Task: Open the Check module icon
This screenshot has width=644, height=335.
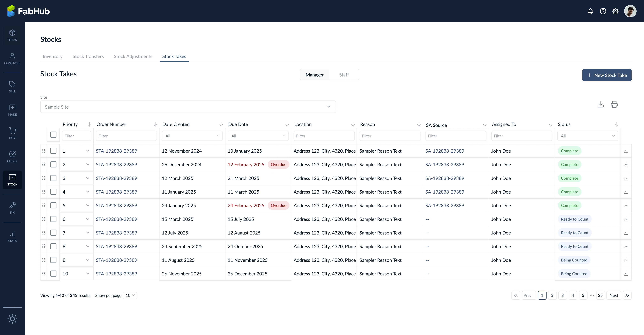Action: click(12, 157)
